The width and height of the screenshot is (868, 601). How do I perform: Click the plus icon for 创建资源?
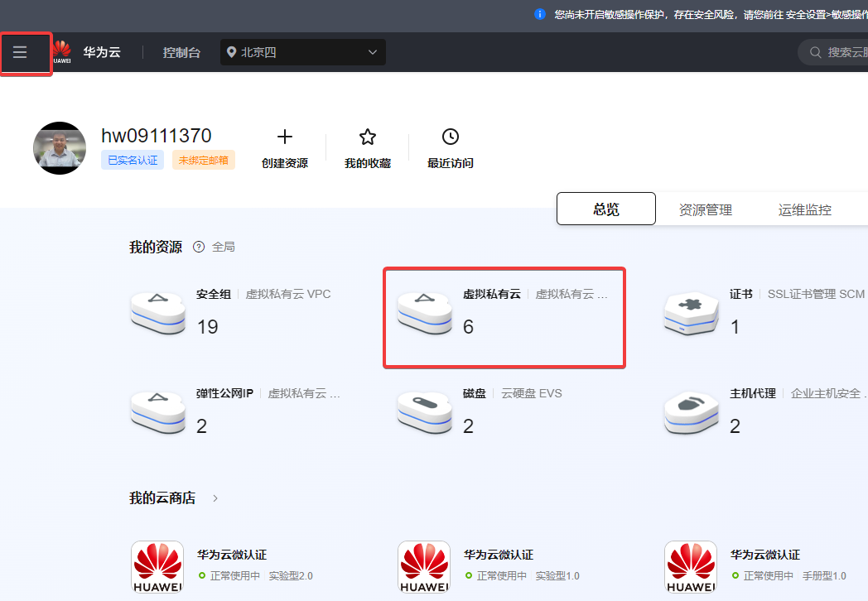coord(285,137)
